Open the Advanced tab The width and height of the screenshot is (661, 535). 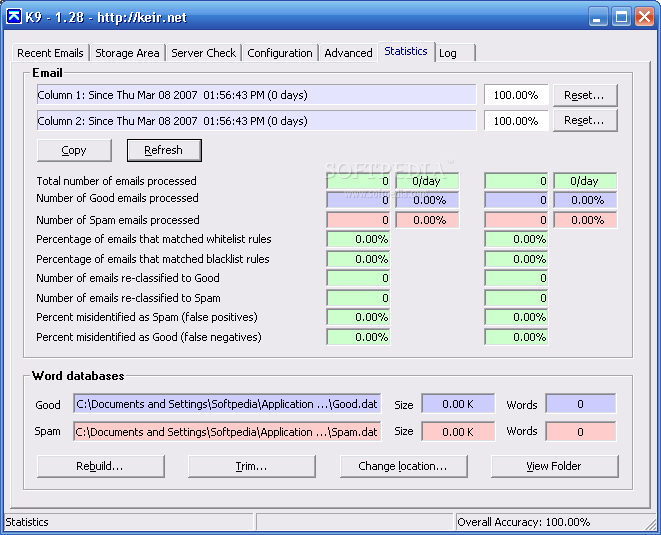pos(348,53)
